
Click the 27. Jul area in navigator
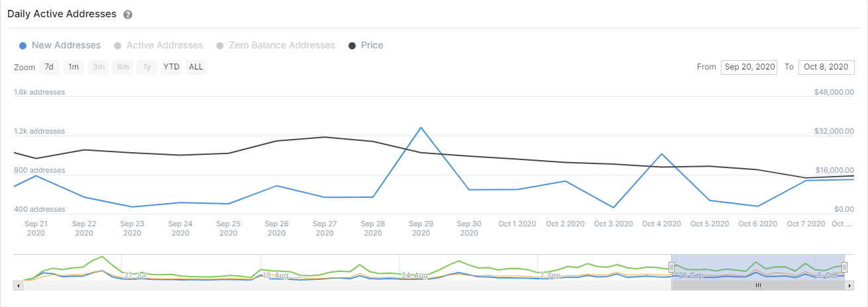[135, 274]
